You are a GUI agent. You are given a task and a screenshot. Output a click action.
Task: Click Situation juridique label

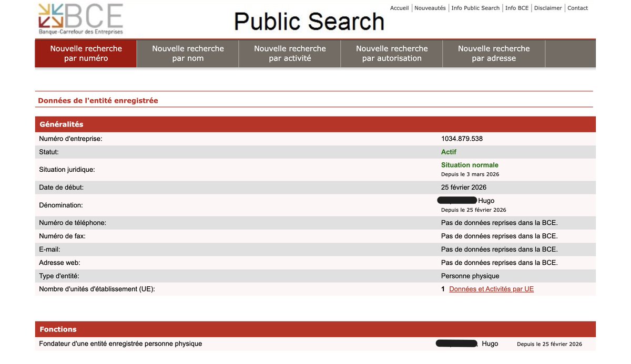[x=67, y=170]
